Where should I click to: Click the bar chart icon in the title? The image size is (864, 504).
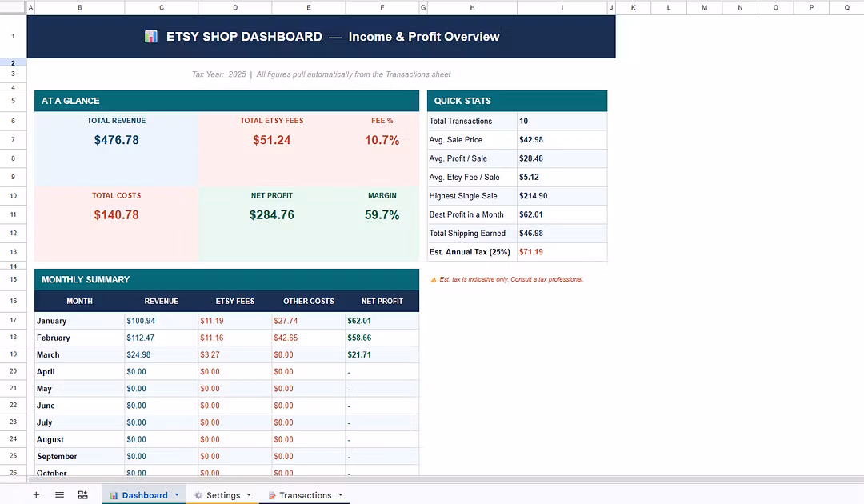coord(151,36)
